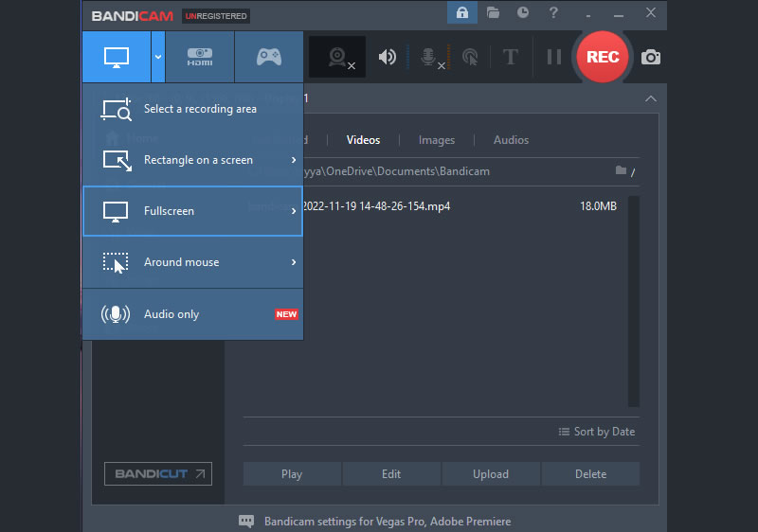758x532 pixels.
Task: Click the Around mouse cursor icon
Action: coord(116,263)
